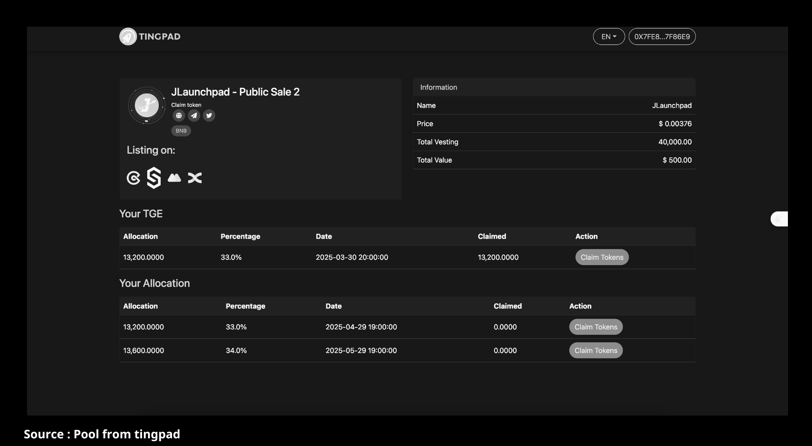The image size is (812, 446).
Task: Click the allocation amount 13,600.0000
Action: coord(143,351)
